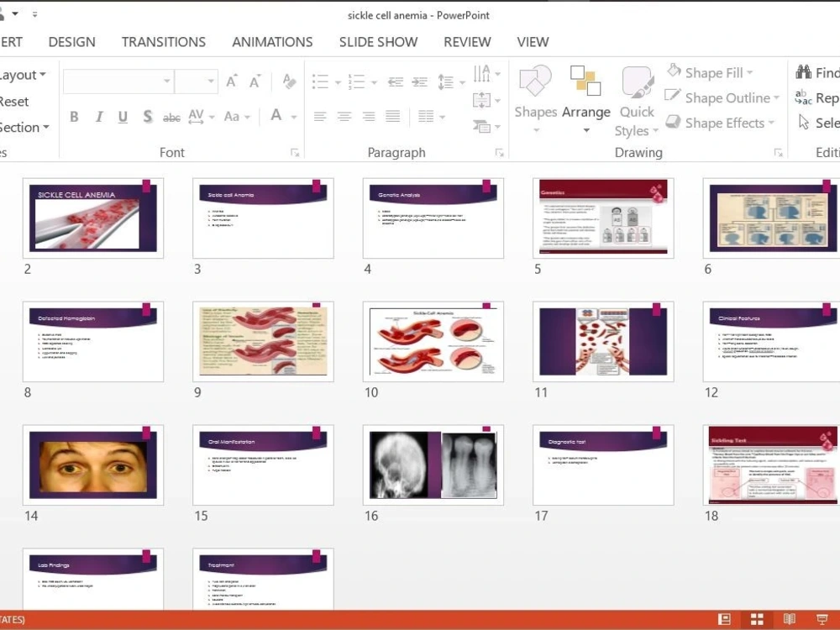Viewport: 840px width, 630px height.
Task: Open the Shape Fill paint bucket icon
Action: point(673,71)
